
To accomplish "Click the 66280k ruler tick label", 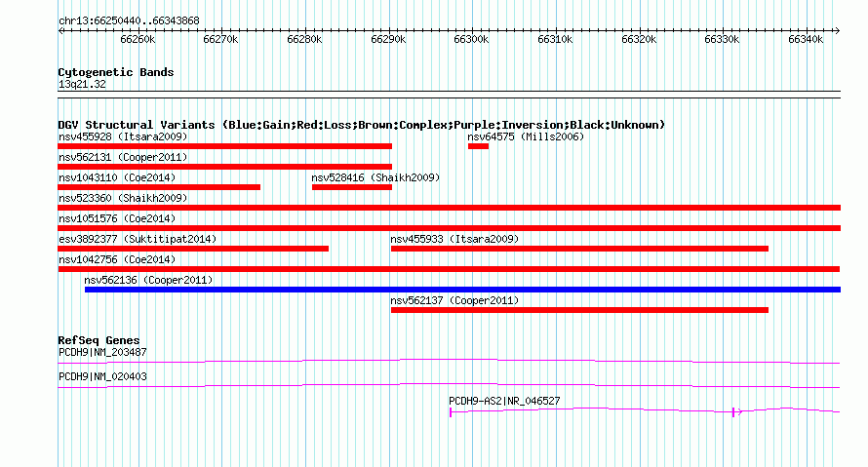I will [x=304, y=40].
